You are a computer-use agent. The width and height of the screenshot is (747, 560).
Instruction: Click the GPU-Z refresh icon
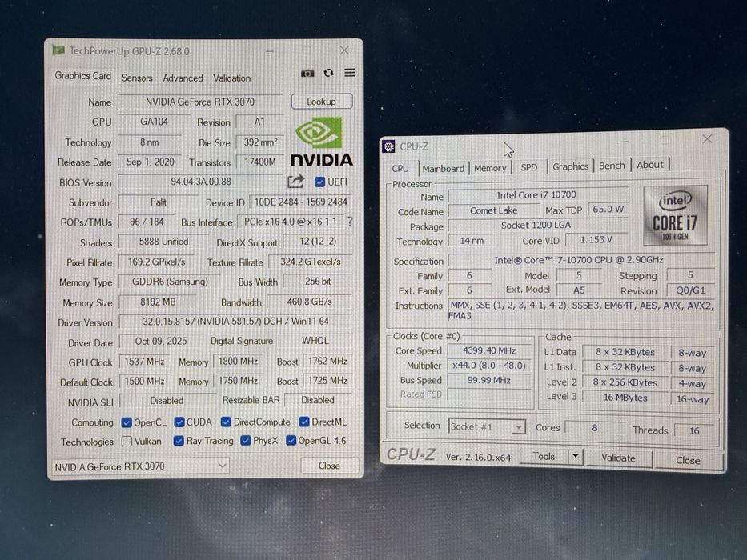click(x=329, y=73)
